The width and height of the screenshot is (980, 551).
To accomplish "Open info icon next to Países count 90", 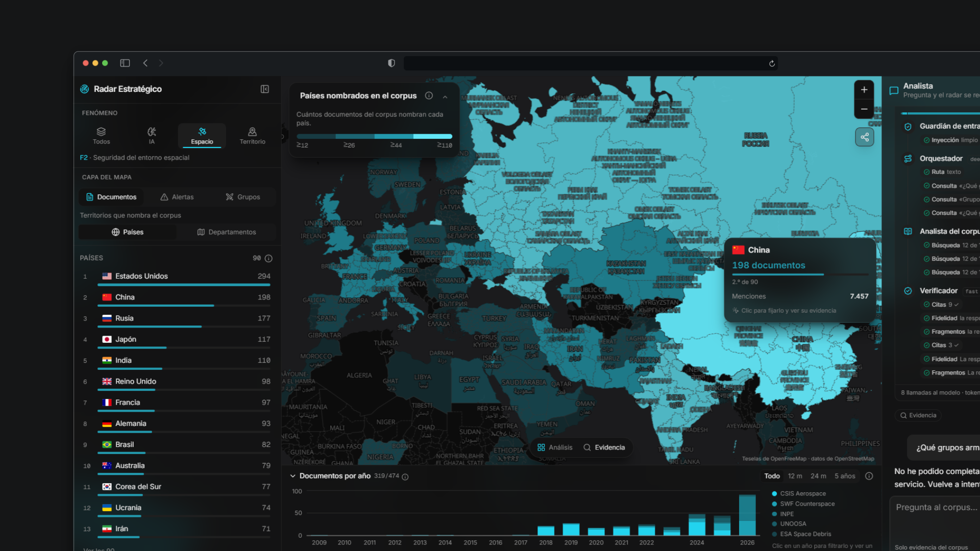I will 268,259.
